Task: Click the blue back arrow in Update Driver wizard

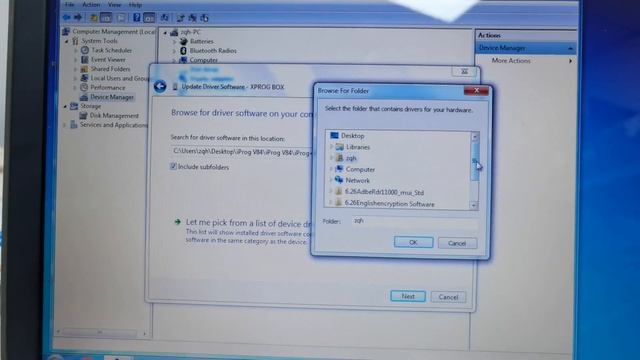Action: pos(160,86)
